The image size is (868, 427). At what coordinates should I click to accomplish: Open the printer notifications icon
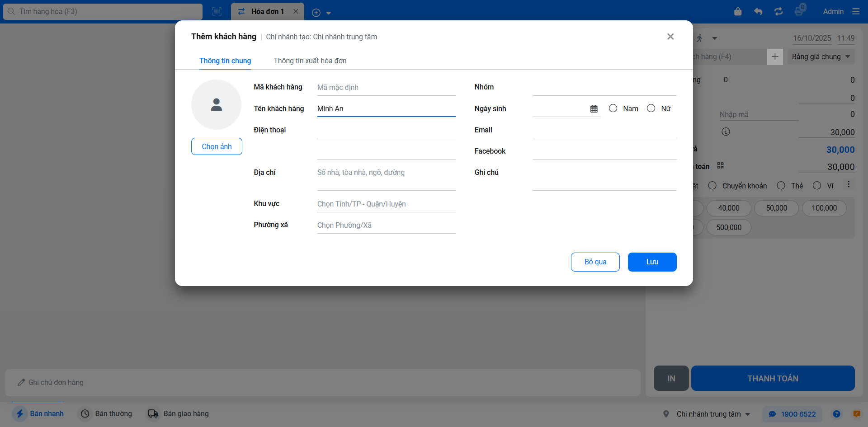(x=799, y=11)
